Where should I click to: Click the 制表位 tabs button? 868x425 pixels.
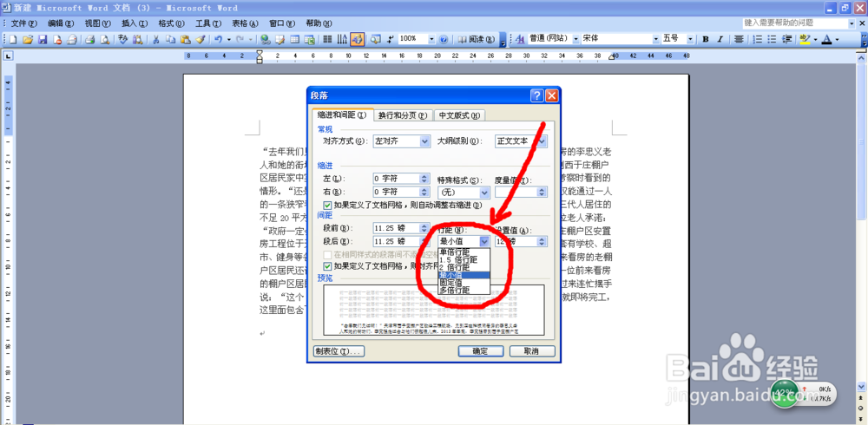(x=337, y=351)
